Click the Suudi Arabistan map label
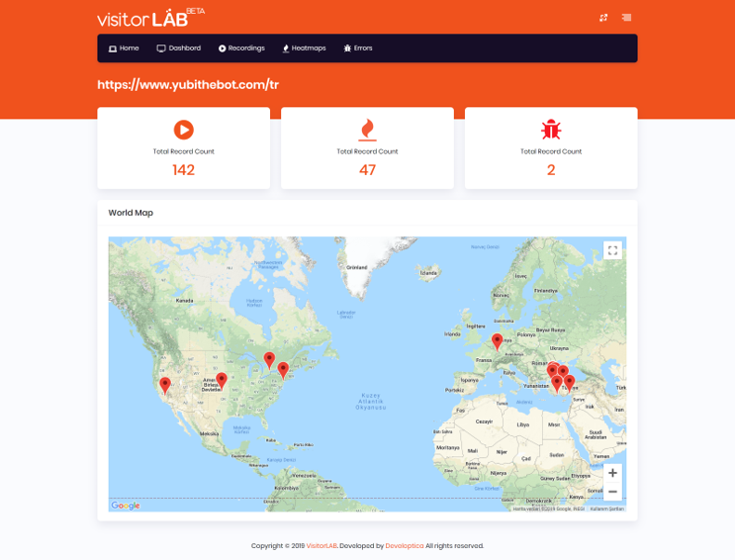 [x=596, y=434]
